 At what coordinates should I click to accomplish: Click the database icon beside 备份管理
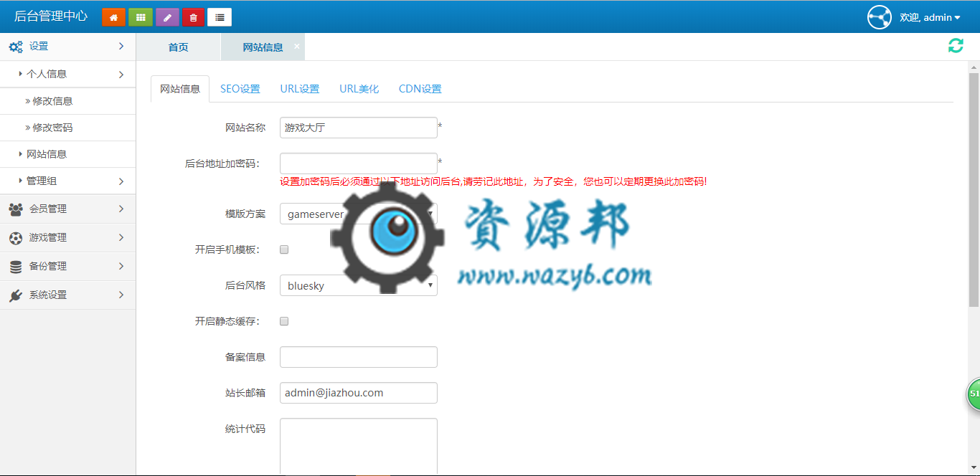click(16, 267)
